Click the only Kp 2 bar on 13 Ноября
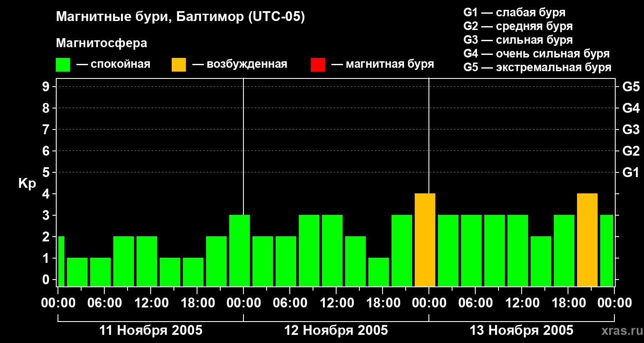Image resolution: width=644 pixels, height=343 pixels. [x=541, y=261]
